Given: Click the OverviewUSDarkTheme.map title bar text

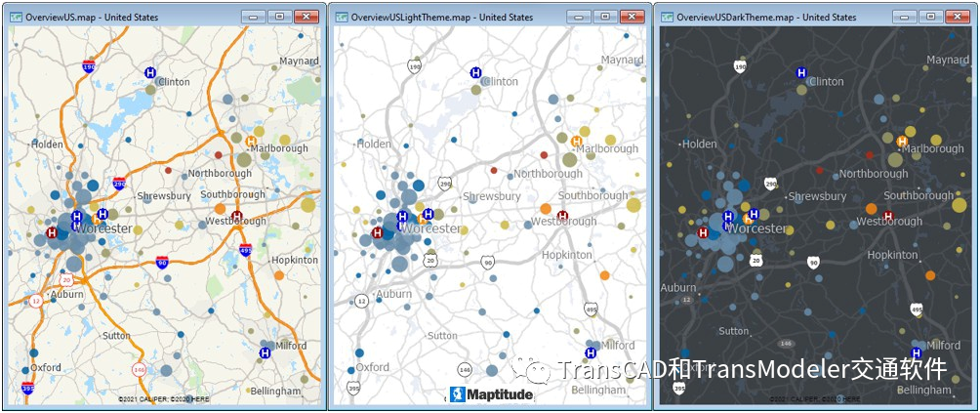Looking at the screenshot, I should (x=767, y=18).
